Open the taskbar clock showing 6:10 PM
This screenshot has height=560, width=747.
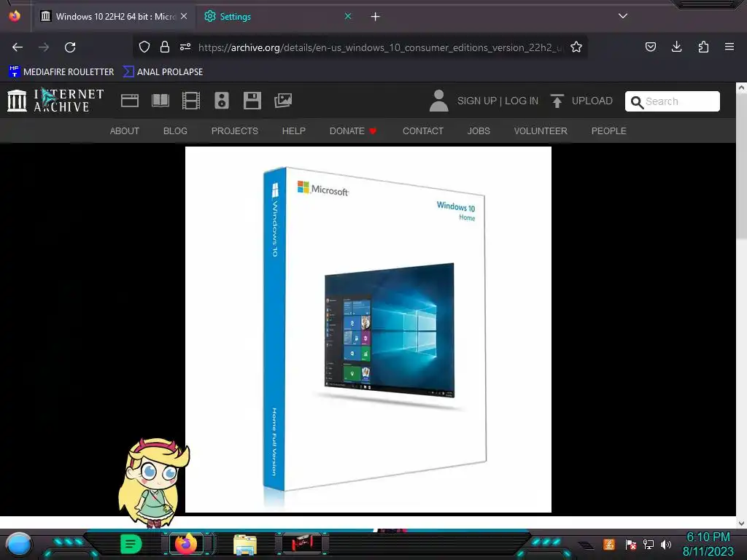[x=708, y=544]
